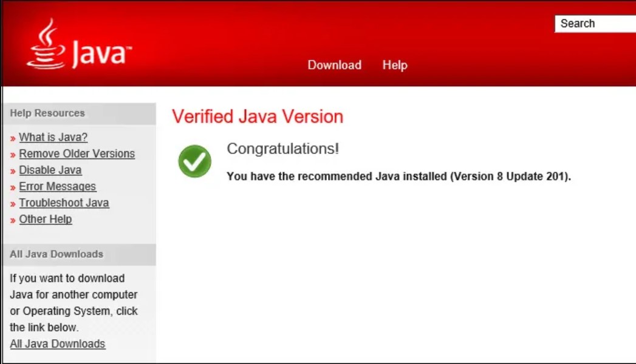636x364 pixels.
Task: Open the underlined All Java Downloads link
Action: [x=58, y=344]
